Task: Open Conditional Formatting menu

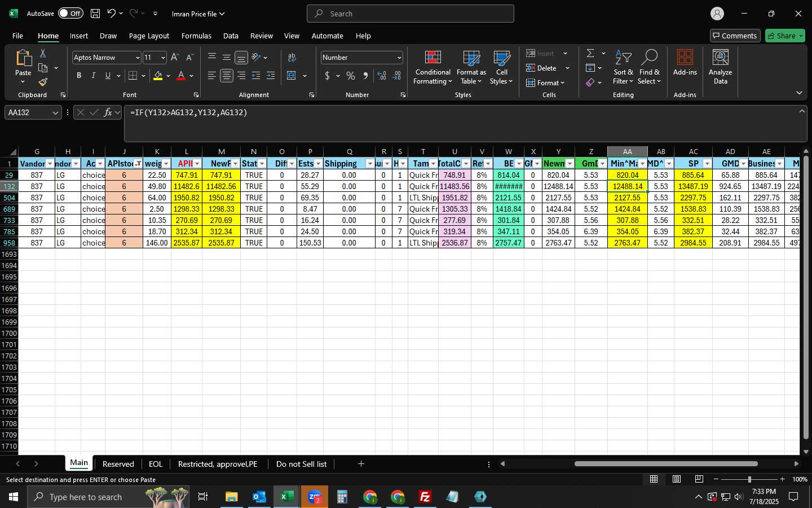Action: [x=433, y=68]
